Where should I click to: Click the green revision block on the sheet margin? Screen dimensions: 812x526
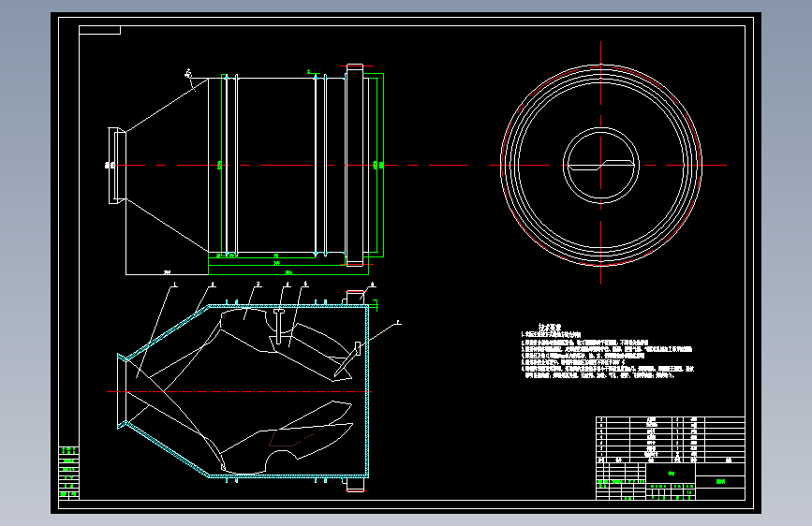click(69, 473)
